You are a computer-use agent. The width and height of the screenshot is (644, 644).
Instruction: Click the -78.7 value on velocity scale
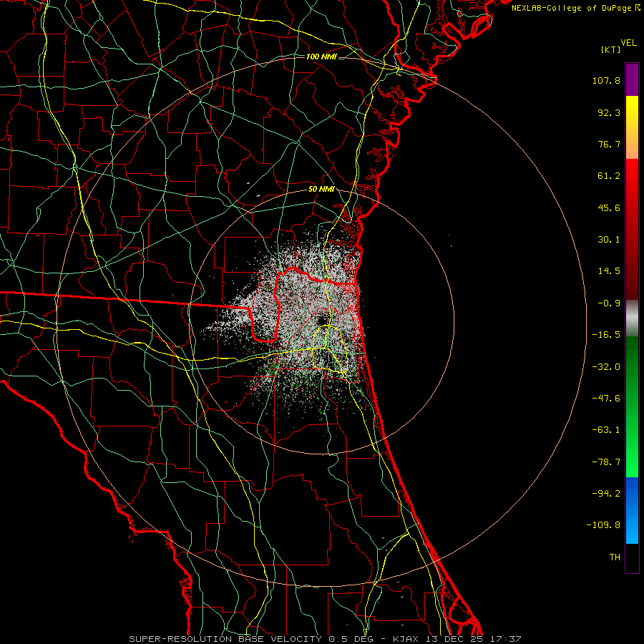606,462
